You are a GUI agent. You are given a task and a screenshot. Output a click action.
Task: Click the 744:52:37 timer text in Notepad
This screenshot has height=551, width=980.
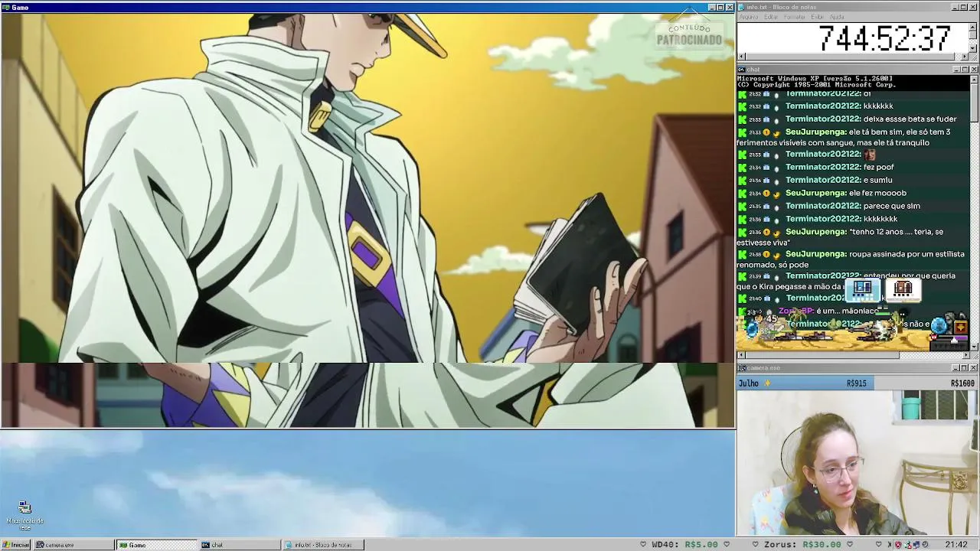885,38
